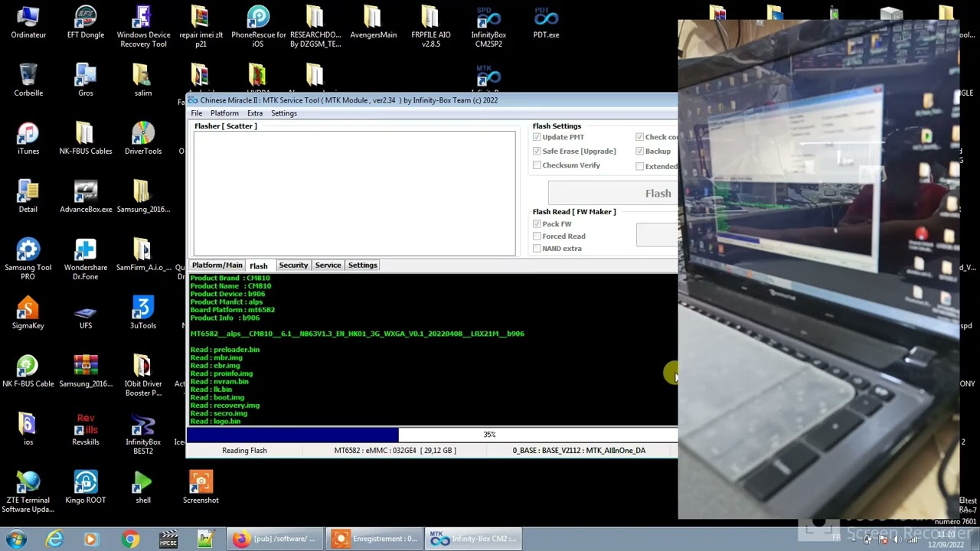Screen dimensions: 980x551
Task: Open the Platform menu
Action: [x=224, y=113]
